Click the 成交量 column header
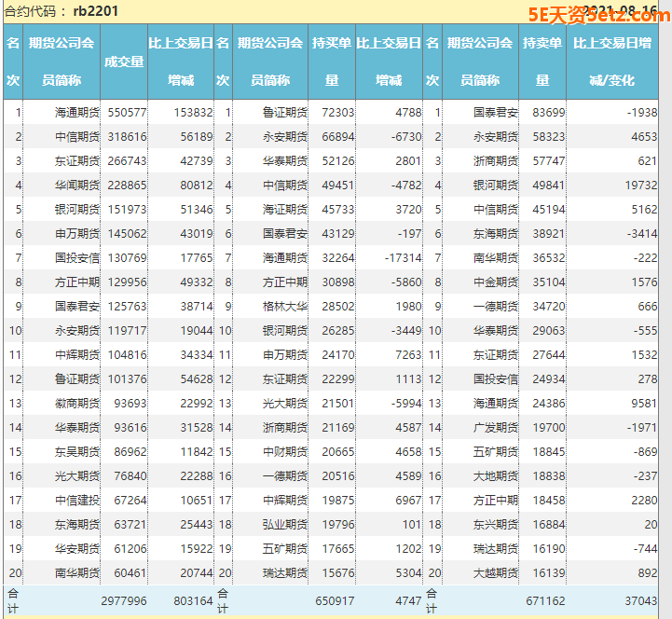 [124, 62]
